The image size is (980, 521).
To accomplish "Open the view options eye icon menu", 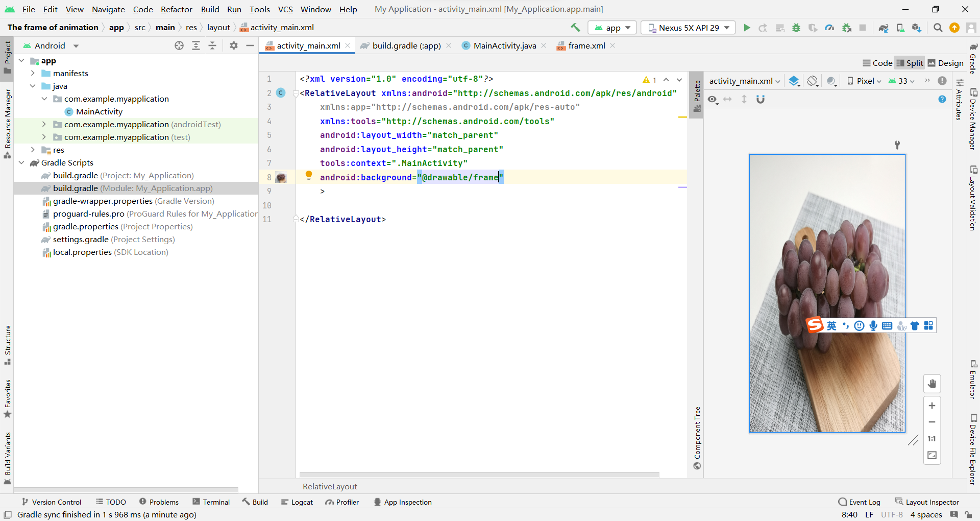I will (713, 99).
